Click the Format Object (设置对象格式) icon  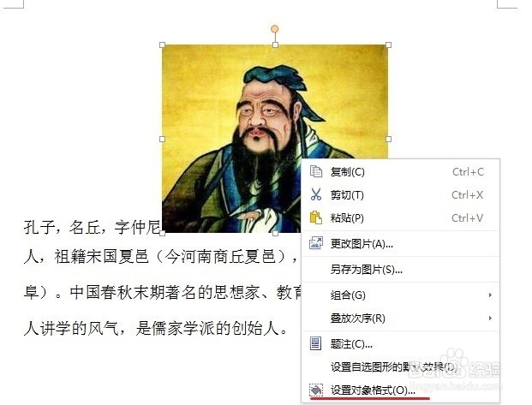pyautogui.click(x=316, y=390)
